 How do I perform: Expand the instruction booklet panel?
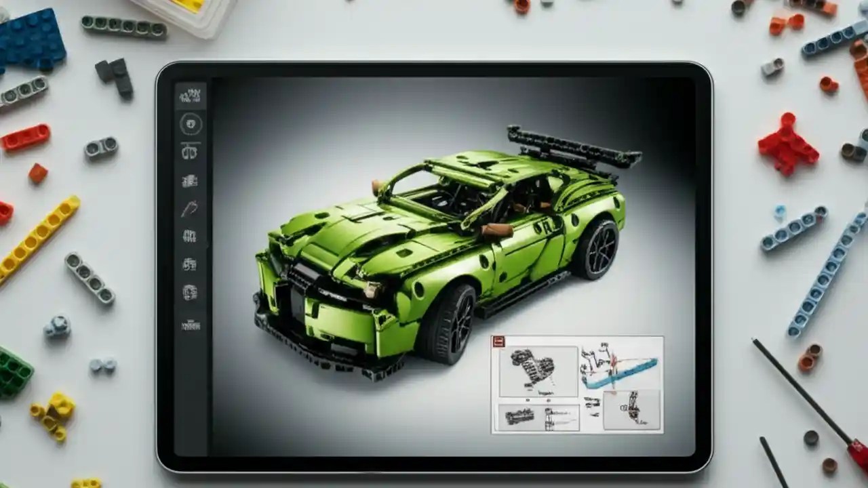tap(578, 383)
